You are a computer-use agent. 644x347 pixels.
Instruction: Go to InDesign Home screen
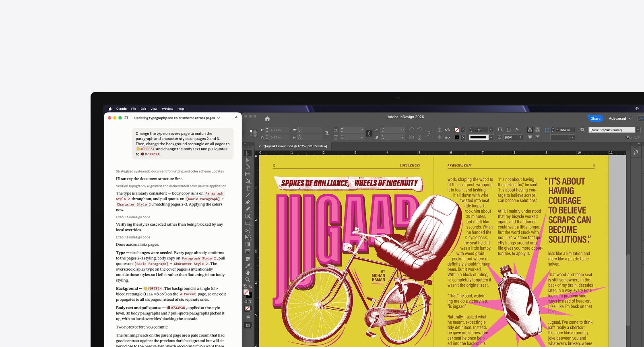tap(267, 119)
